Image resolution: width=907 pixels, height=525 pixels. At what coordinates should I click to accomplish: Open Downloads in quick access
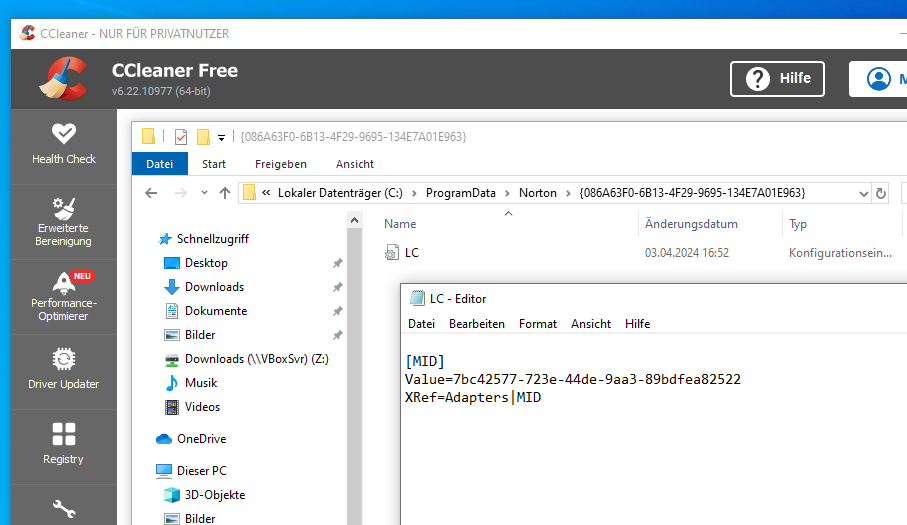coord(214,287)
